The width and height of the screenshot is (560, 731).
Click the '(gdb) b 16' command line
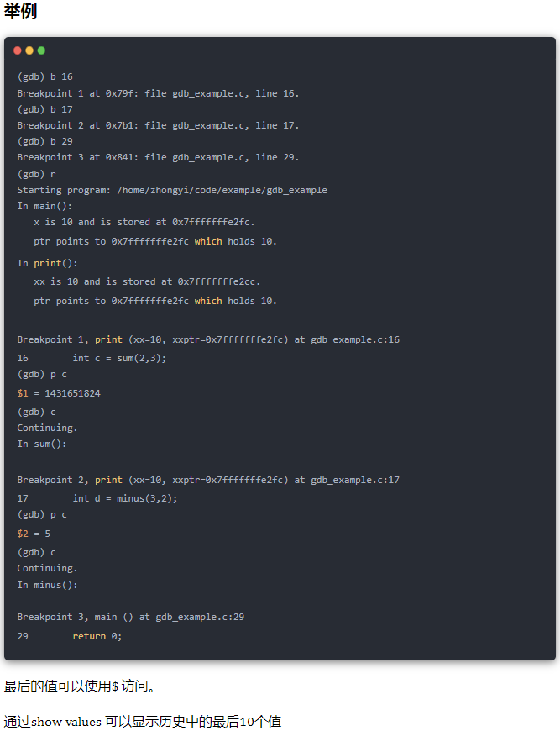point(44,76)
